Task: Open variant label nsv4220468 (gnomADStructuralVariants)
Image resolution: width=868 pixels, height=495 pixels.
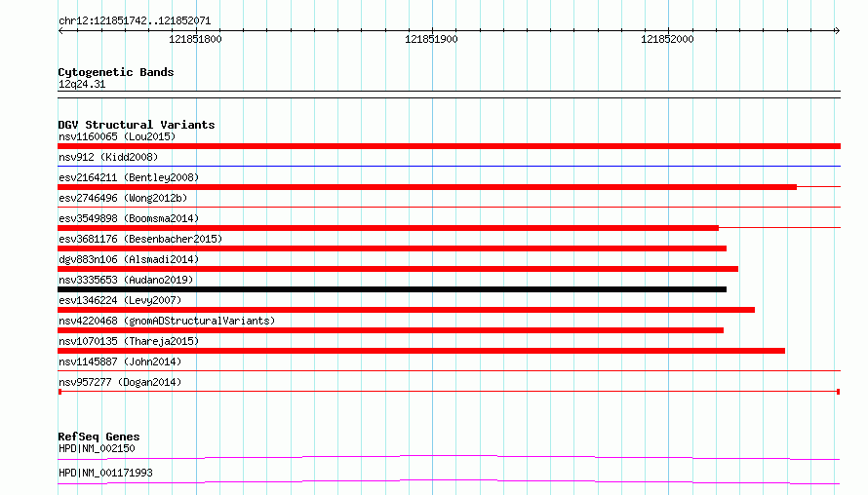Action: [x=167, y=321]
